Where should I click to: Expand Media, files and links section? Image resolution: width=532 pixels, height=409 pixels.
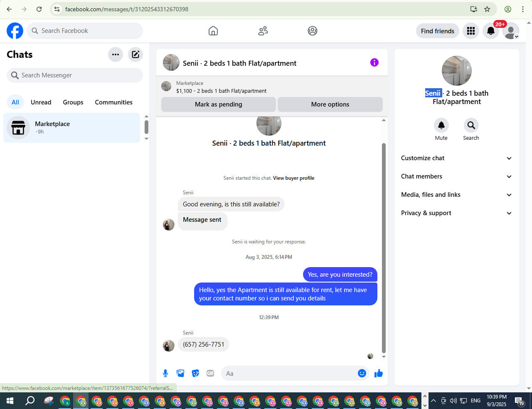(x=457, y=195)
